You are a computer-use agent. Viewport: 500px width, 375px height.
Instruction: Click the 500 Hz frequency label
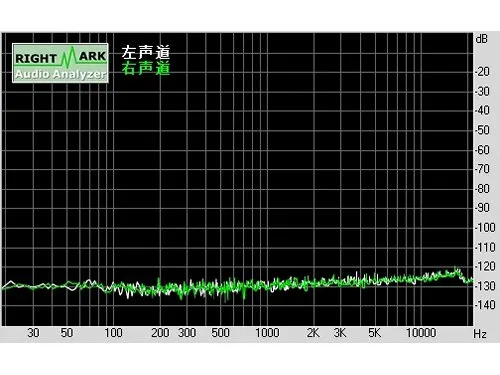(220, 333)
